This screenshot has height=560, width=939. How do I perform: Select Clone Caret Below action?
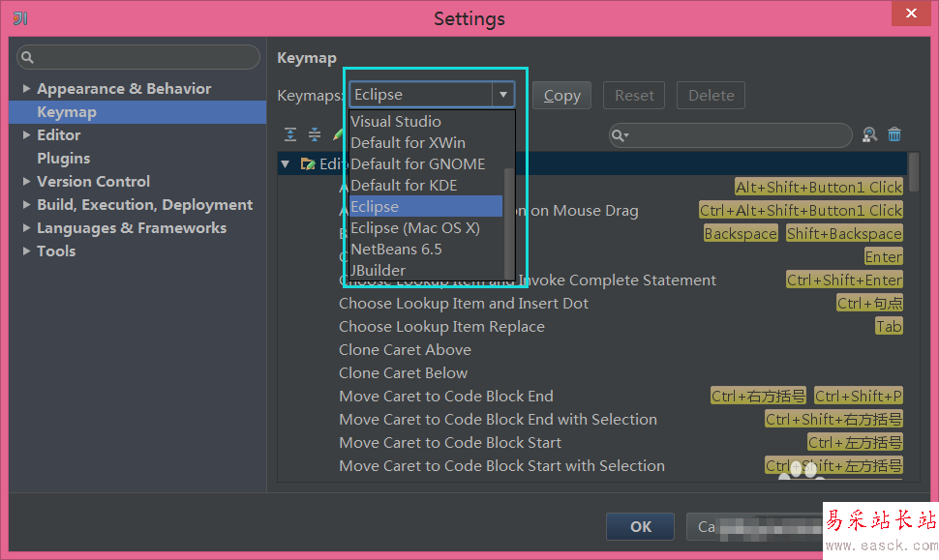[x=403, y=373]
